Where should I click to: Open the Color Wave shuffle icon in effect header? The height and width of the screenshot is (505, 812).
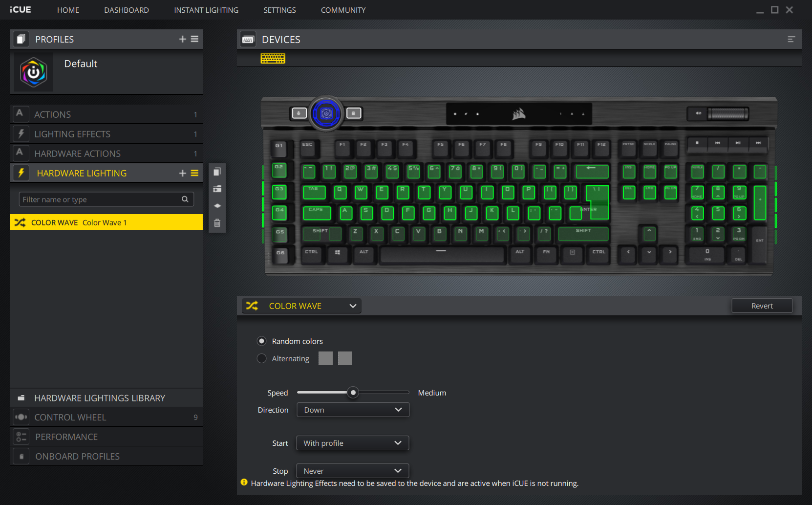click(x=252, y=306)
